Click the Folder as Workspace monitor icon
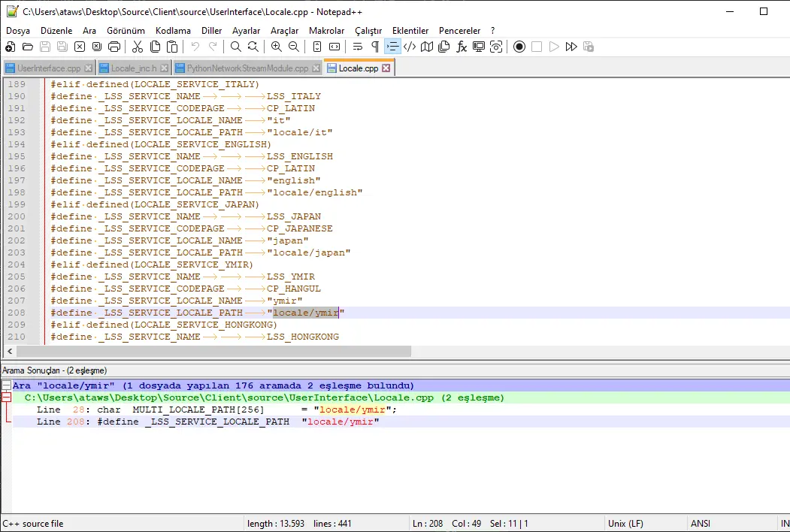Viewport: 790px width, 532px height. tap(479, 47)
